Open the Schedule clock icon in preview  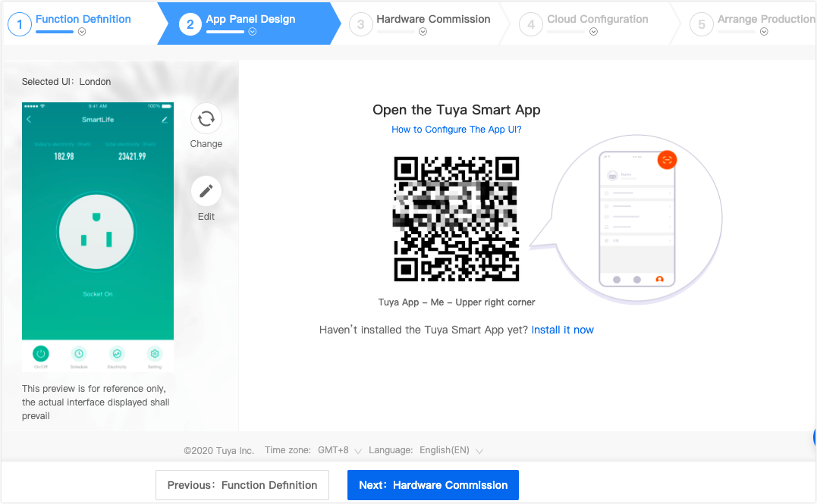coord(79,352)
